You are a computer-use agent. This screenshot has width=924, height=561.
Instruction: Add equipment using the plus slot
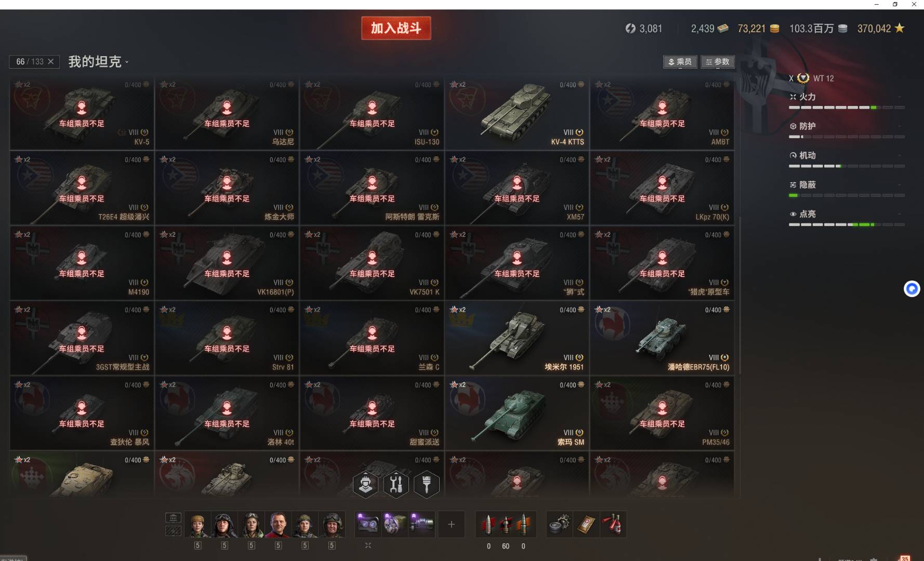(x=451, y=524)
